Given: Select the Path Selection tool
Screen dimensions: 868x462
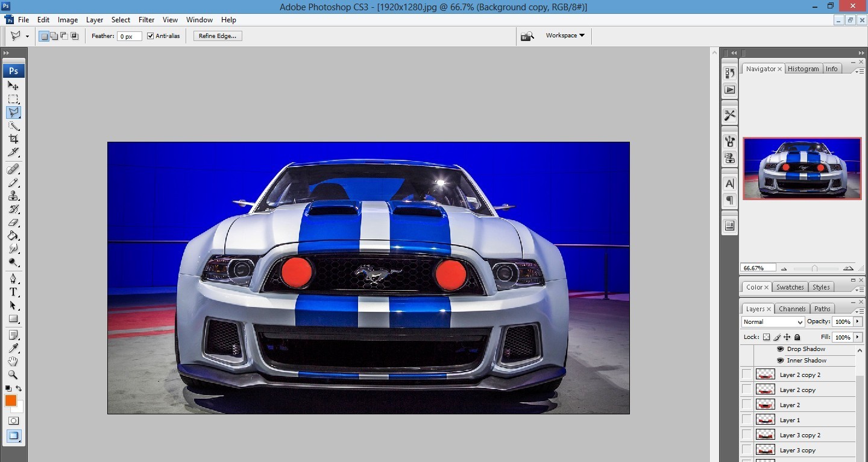Looking at the screenshot, I should coord(13,305).
